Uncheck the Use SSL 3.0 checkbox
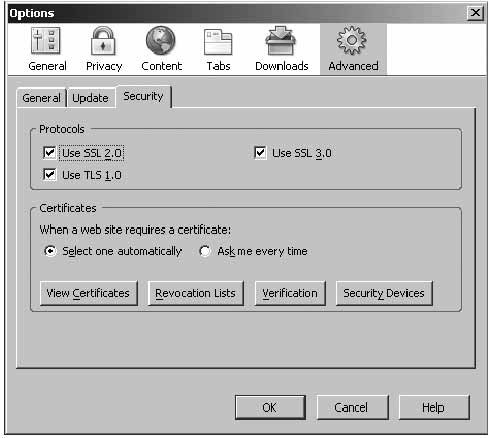 click(260, 153)
